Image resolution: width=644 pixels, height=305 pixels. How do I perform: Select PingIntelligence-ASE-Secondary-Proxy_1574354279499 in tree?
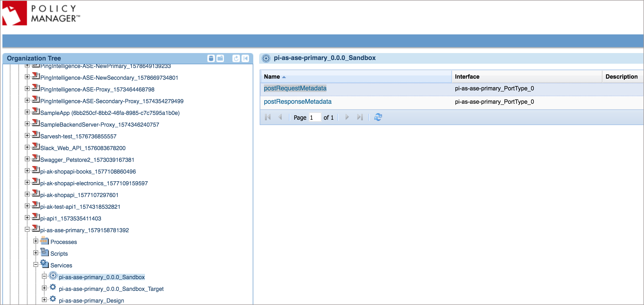tap(112, 101)
